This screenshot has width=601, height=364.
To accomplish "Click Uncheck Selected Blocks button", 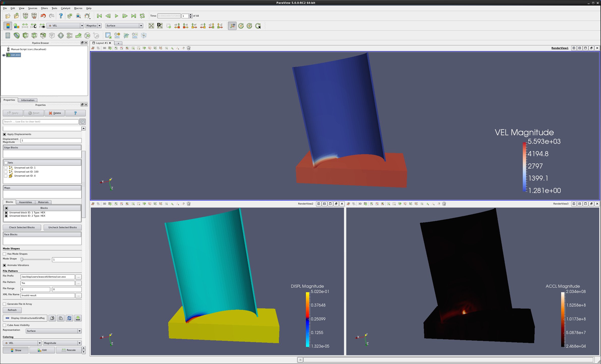I will pyautogui.click(x=63, y=227).
